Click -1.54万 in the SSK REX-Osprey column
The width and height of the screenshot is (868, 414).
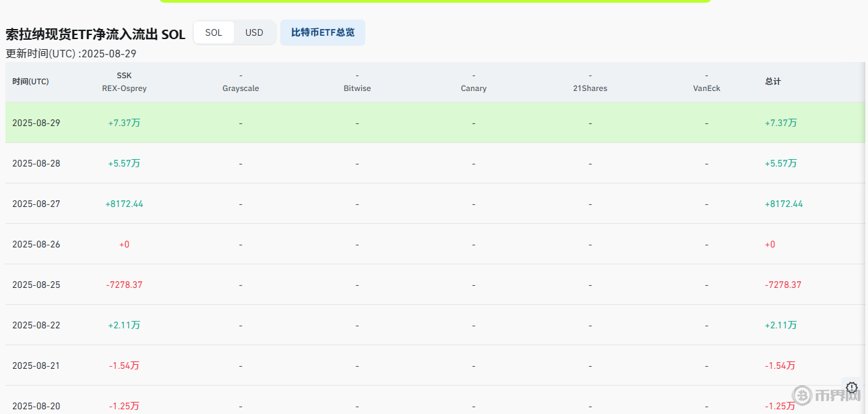coord(124,365)
